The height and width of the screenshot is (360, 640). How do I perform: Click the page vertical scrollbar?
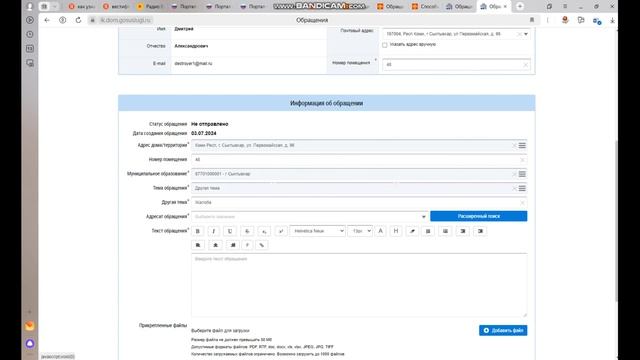[x=616, y=220]
